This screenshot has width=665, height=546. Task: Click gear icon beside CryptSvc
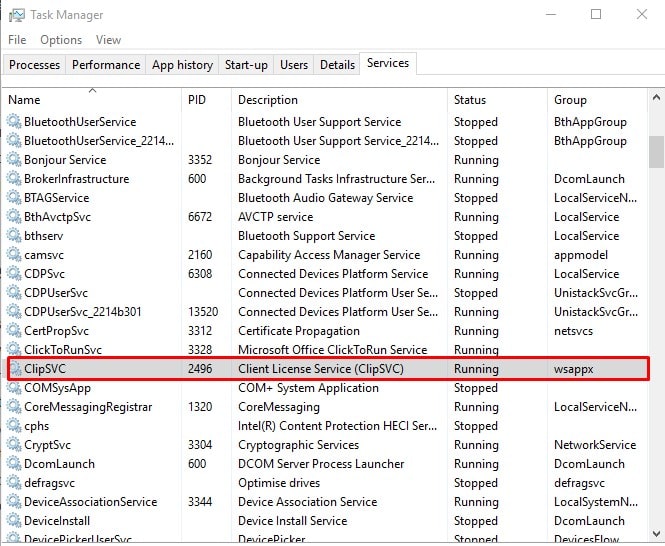(x=14, y=445)
